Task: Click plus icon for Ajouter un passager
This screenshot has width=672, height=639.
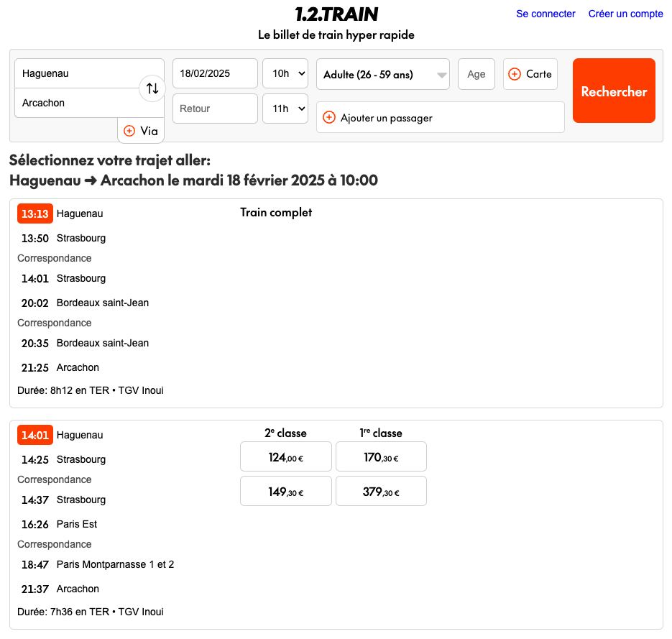Action: tap(329, 117)
